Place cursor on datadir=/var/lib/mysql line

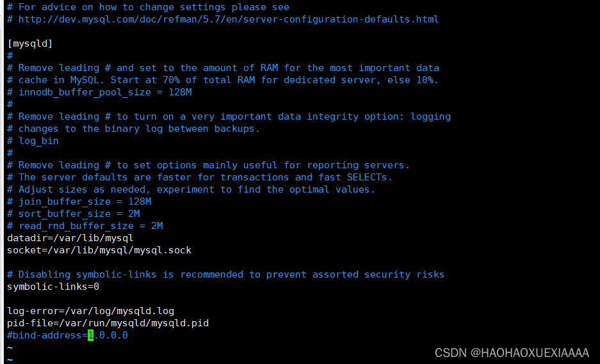click(x=70, y=238)
